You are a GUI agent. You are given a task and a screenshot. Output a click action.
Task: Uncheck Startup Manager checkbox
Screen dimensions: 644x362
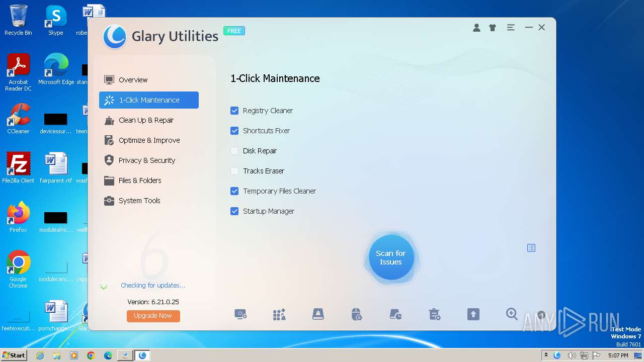234,211
